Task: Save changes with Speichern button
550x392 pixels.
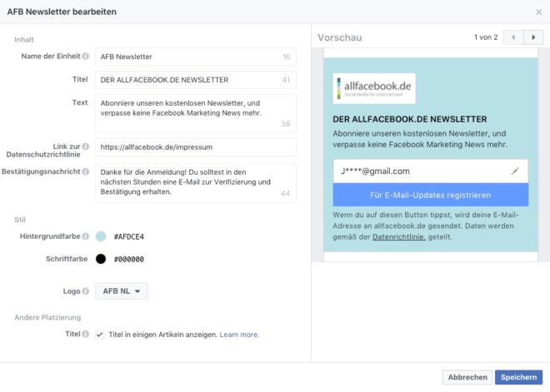Action: click(x=518, y=377)
